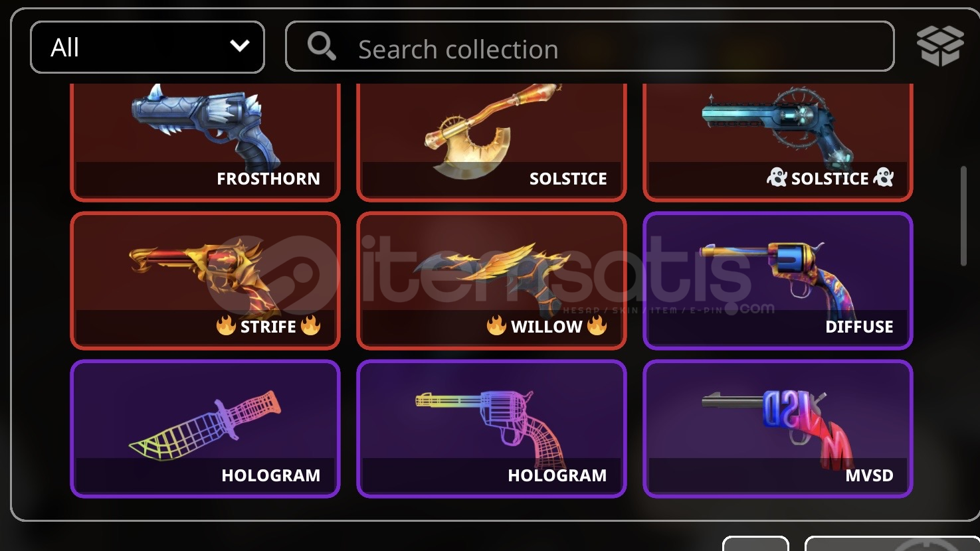980x551 pixels.
Task: Click the collection list scrollbar handle
Action: [963, 216]
